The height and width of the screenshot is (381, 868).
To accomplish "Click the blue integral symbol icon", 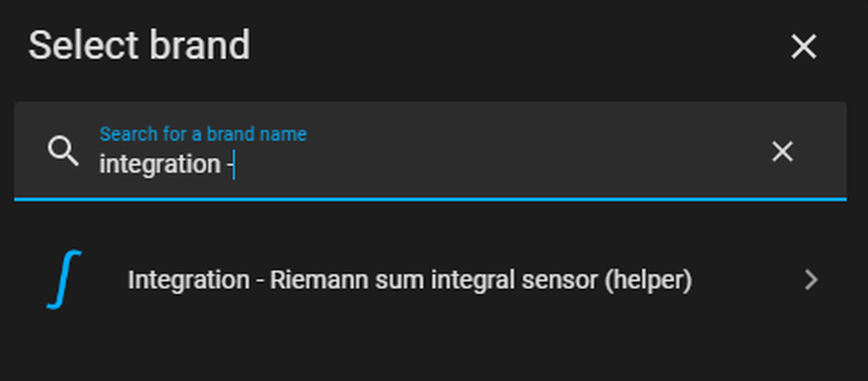I will 64,280.
